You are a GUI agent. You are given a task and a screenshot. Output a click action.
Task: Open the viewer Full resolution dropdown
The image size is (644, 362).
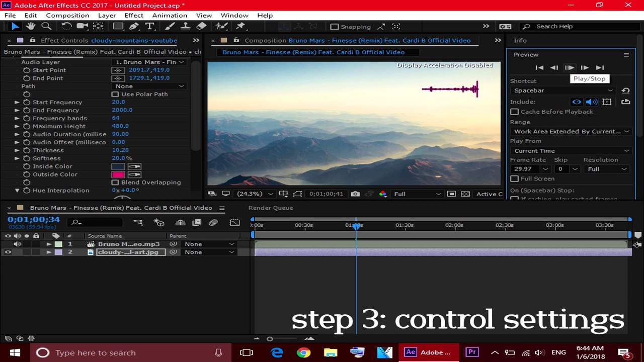[417, 194]
